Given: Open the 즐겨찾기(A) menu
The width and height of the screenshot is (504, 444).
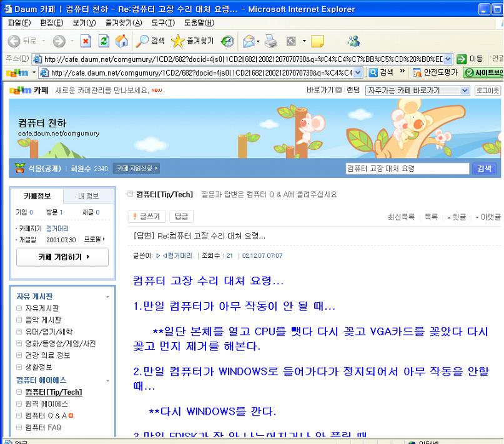Looking at the screenshot, I should pyautogui.click(x=124, y=23).
